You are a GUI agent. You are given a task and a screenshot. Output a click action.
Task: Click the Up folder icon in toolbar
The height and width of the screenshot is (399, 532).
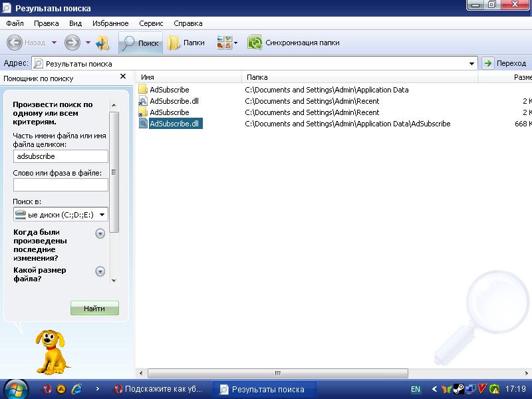click(x=102, y=43)
